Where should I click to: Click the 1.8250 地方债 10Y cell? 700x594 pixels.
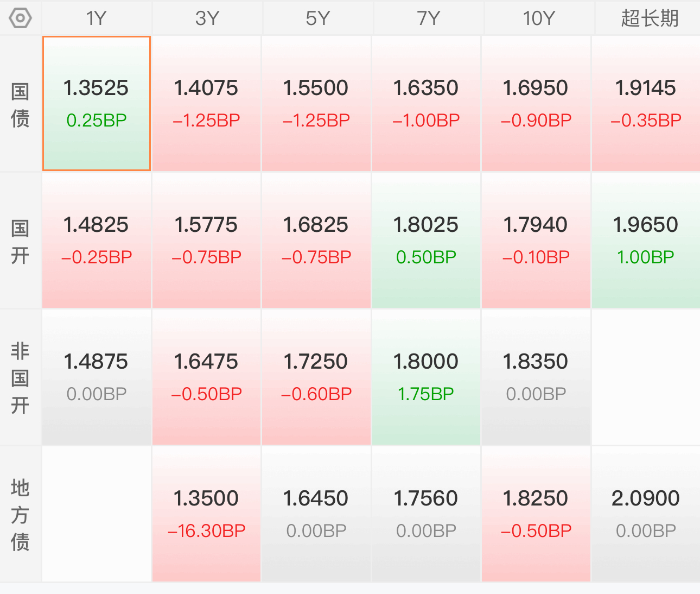(x=536, y=514)
